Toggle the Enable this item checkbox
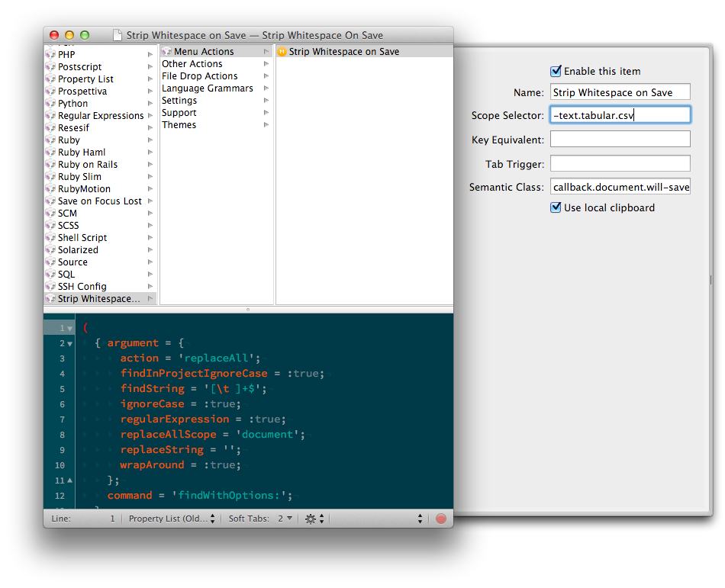The height and width of the screenshot is (588, 725). point(556,71)
